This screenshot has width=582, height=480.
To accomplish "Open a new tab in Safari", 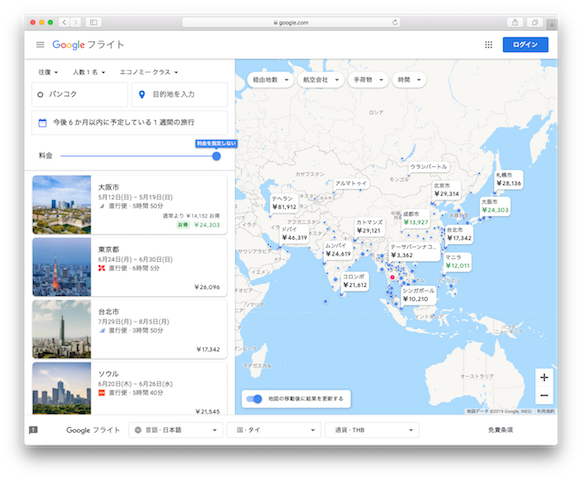I will tap(552, 25).
